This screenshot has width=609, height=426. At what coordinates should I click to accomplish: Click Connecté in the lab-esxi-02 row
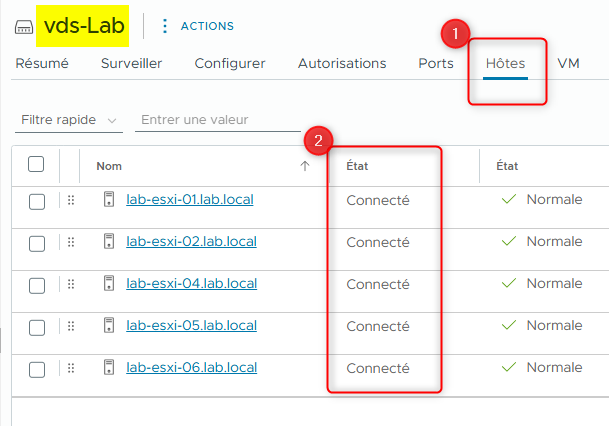(x=378, y=242)
